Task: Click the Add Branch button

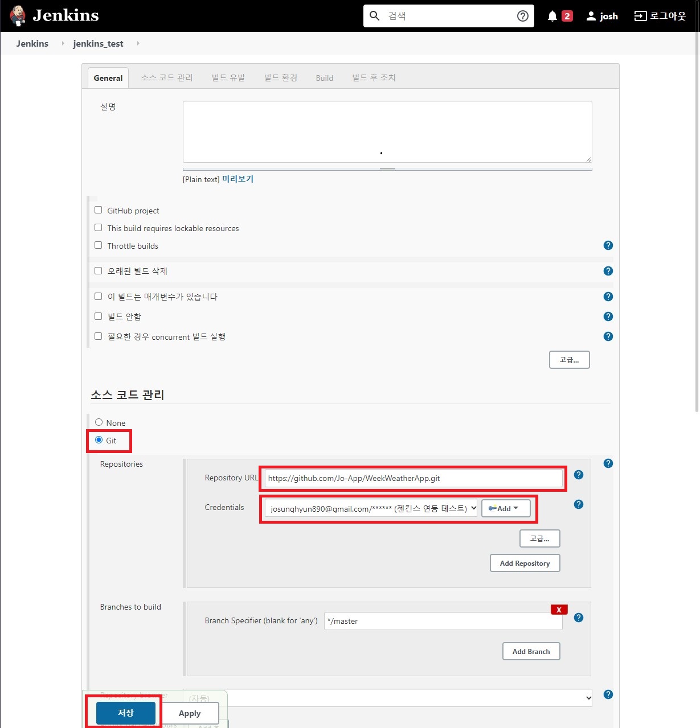Action: (531, 651)
